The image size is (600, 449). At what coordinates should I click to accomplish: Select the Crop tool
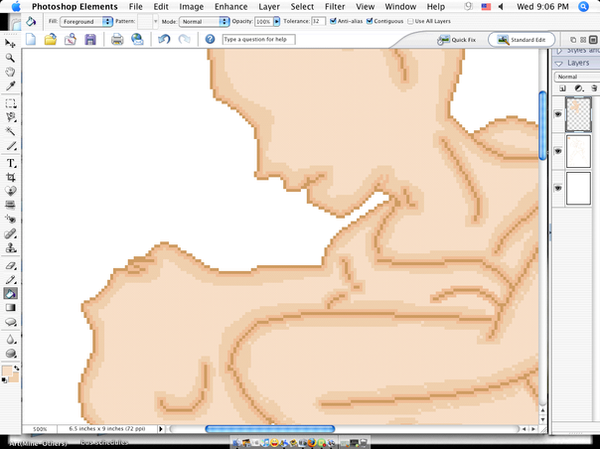tap(10, 177)
